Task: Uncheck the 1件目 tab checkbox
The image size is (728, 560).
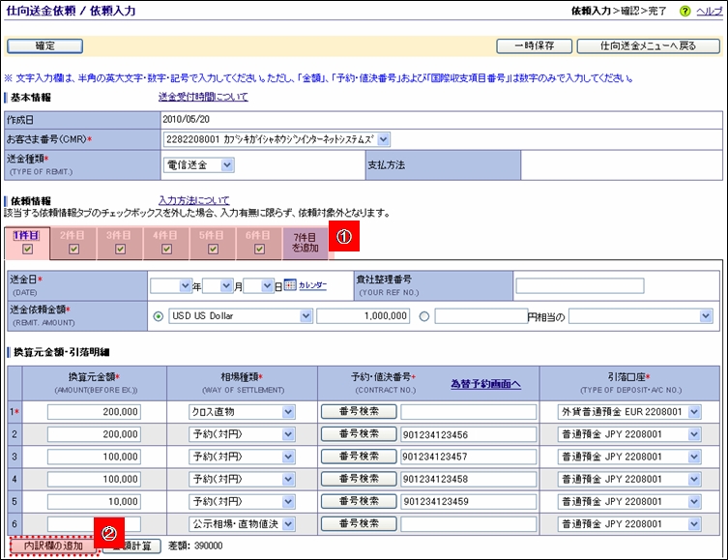Action: click(x=27, y=250)
